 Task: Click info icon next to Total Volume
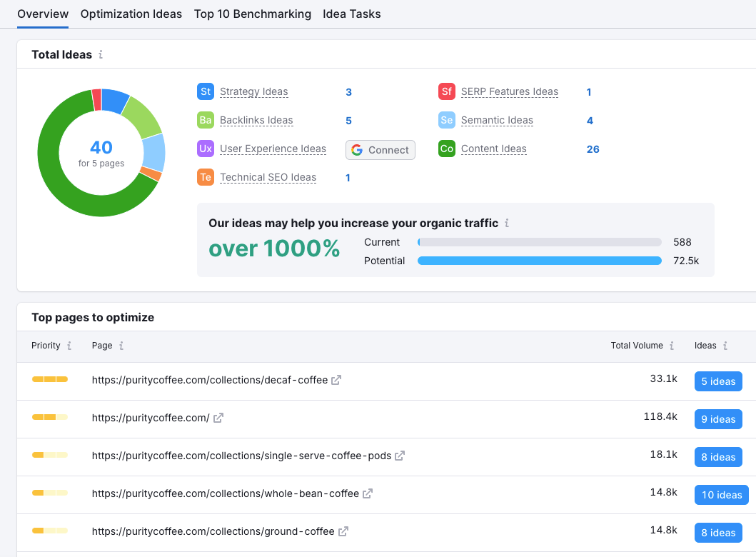[x=672, y=346]
